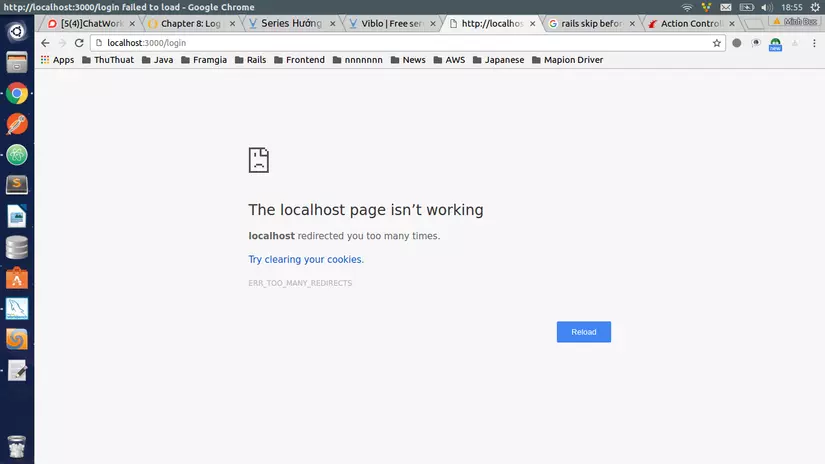This screenshot has height=464, width=825.
Task: Open the orange swirl app in dock
Action: point(17,339)
